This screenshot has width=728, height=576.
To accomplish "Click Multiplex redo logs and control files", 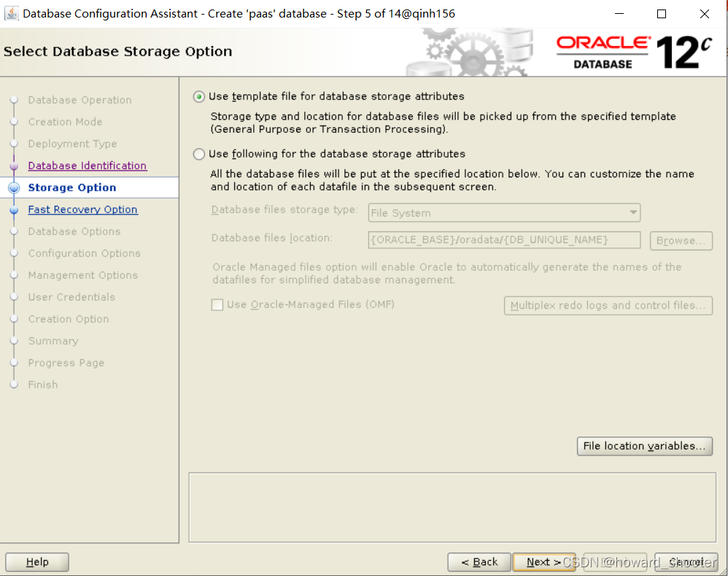I will [x=608, y=305].
